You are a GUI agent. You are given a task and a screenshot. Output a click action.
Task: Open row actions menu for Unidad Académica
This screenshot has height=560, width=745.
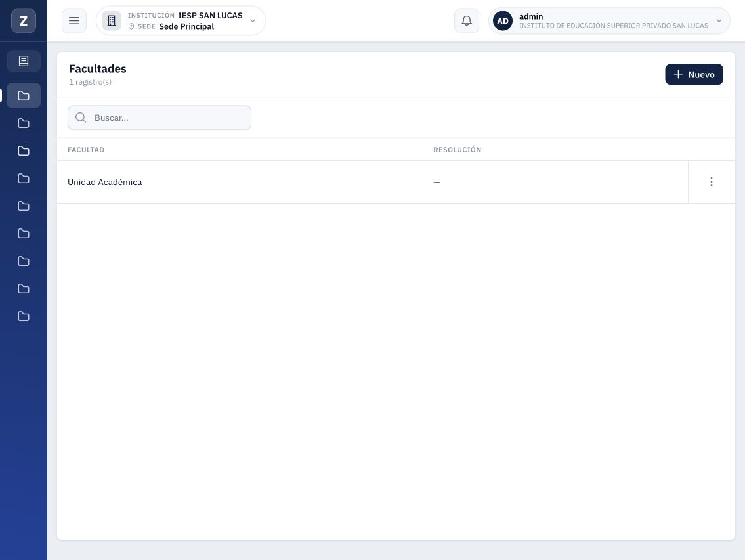click(712, 182)
